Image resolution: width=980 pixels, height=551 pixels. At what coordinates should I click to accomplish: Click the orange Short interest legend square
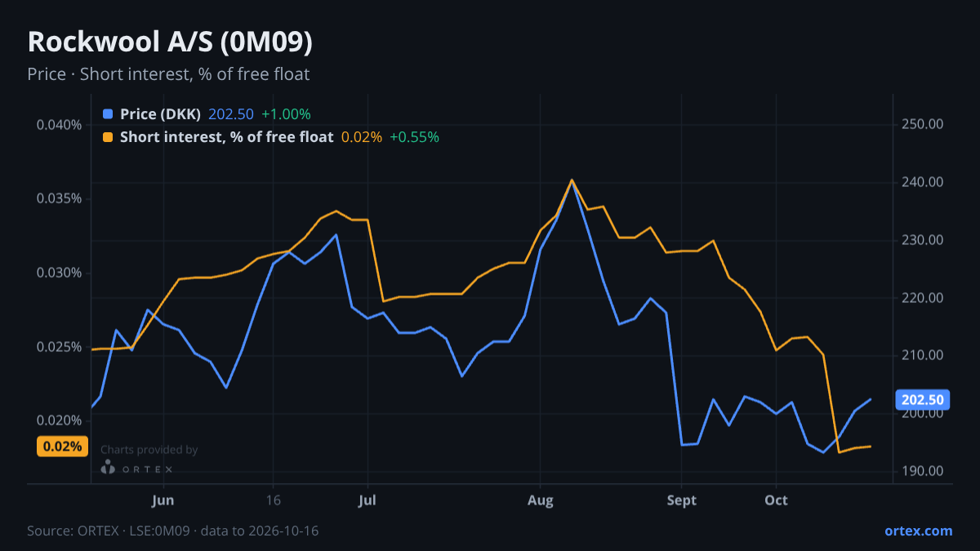click(x=108, y=137)
